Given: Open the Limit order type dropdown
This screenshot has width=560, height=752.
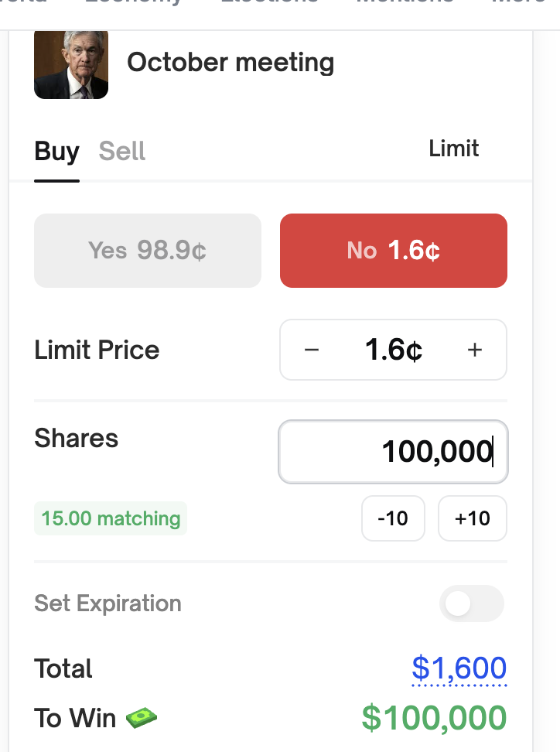Looking at the screenshot, I should click(453, 149).
